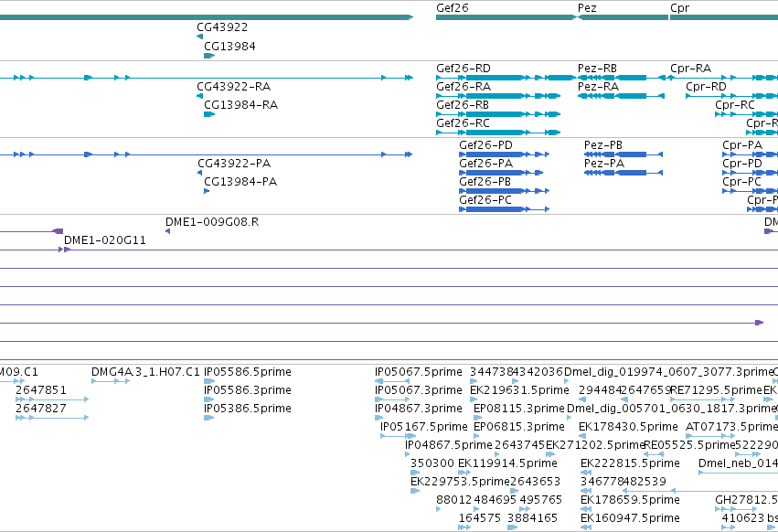Image resolution: width=778 pixels, height=532 pixels.
Task: Select EST label IP05586.3prime
Action: (x=248, y=390)
